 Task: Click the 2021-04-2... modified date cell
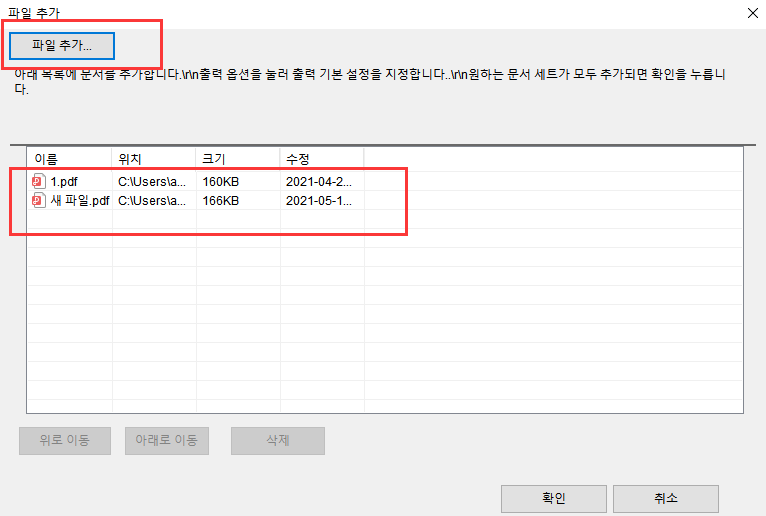319,182
